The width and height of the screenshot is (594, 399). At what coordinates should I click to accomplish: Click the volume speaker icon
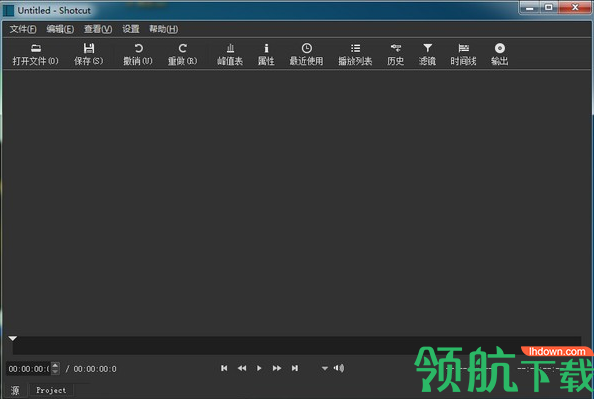click(339, 368)
